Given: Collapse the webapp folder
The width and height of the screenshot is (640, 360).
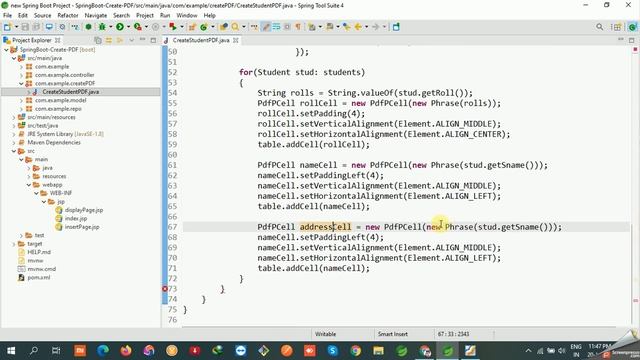Looking at the screenshot, I should click(29, 184).
